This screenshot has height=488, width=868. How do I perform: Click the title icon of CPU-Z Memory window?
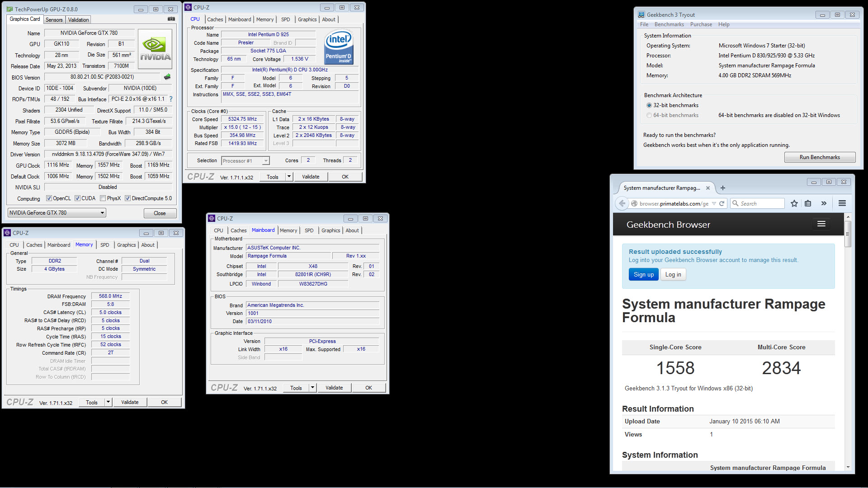(x=7, y=233)
